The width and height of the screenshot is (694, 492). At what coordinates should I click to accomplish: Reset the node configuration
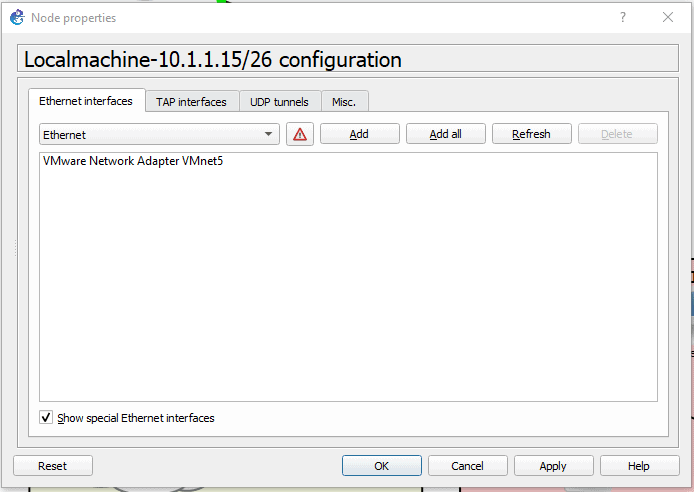click(x=53, y=466)
